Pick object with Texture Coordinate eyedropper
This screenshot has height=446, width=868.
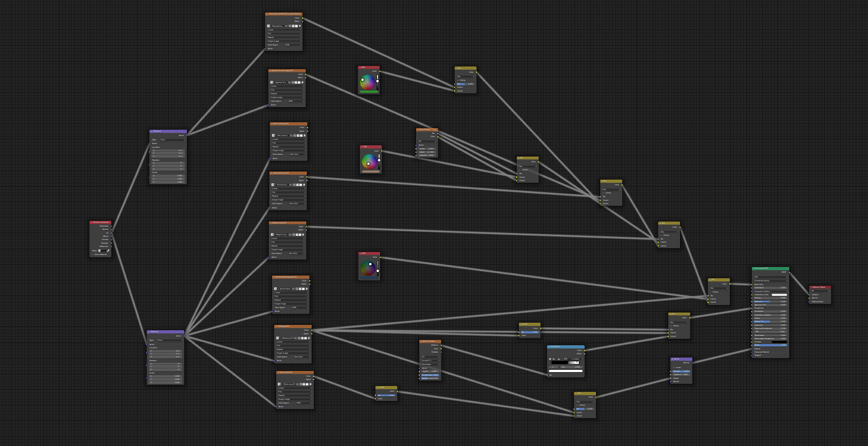pos(108,250)
